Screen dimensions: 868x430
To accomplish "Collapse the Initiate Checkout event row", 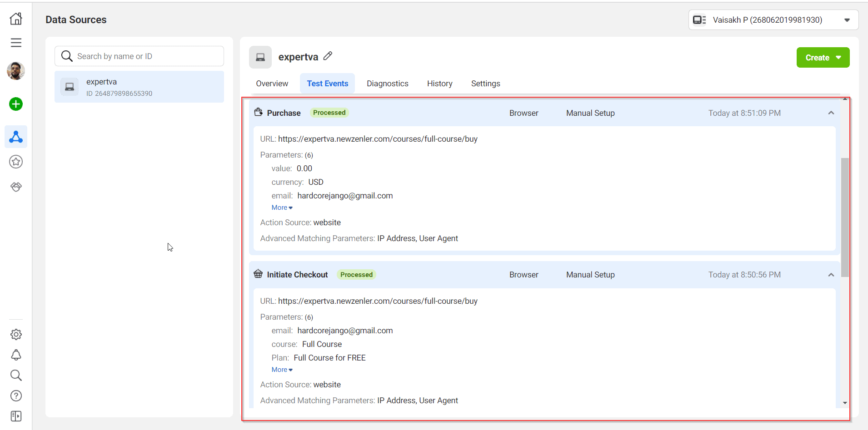I will (831, 275).
